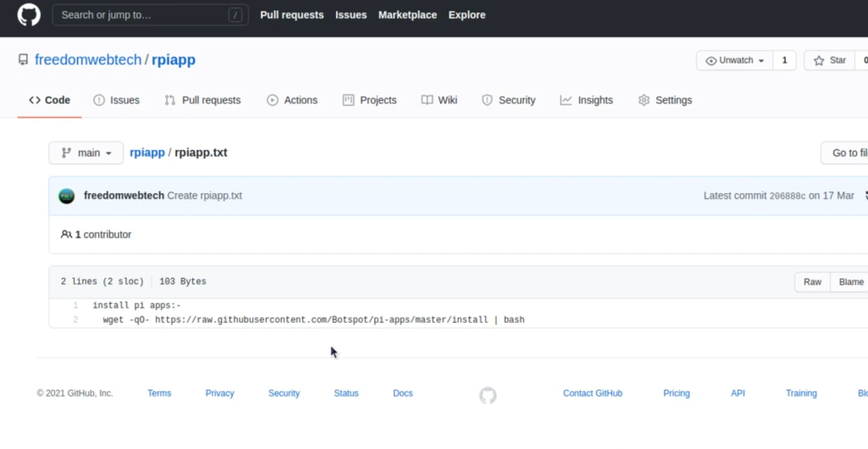Screen dimensions: 868x449
Task: Open latest commit hash 206888c
Action: pyautogui.click(x=787, y=196)
